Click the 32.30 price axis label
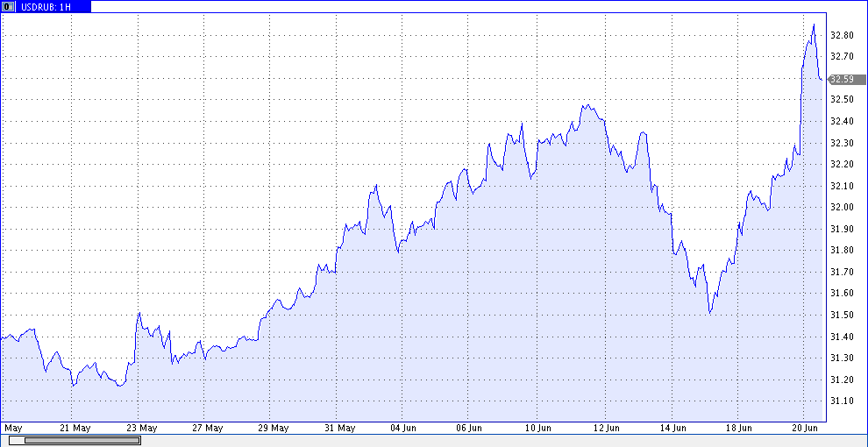This screenshot has width=868, height=447. click(x=842, y=143)
